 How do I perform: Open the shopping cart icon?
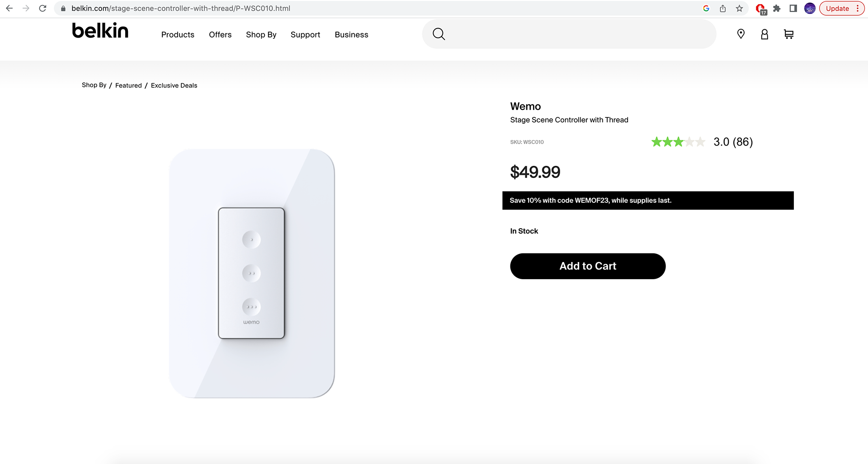(x=788, y=34)
